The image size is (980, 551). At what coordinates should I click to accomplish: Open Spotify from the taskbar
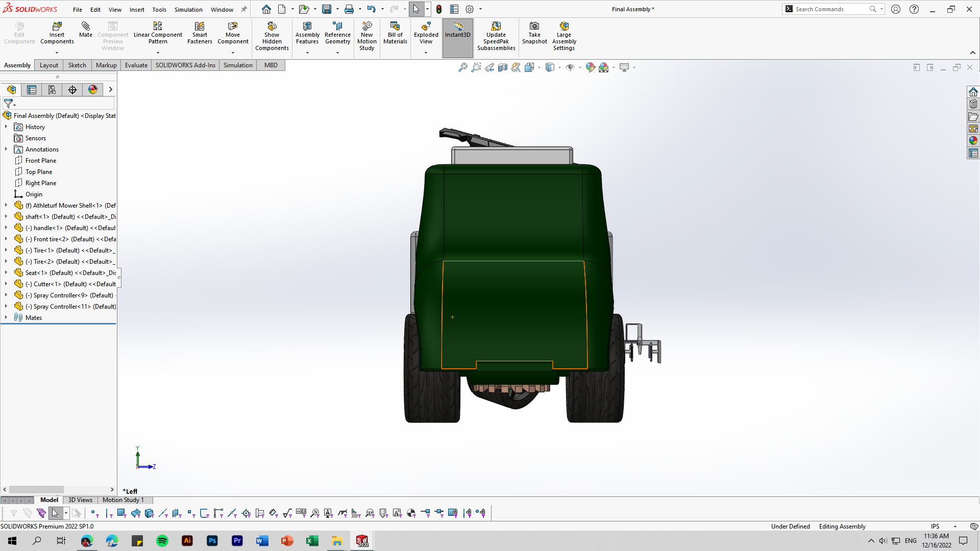pos(162,541)
